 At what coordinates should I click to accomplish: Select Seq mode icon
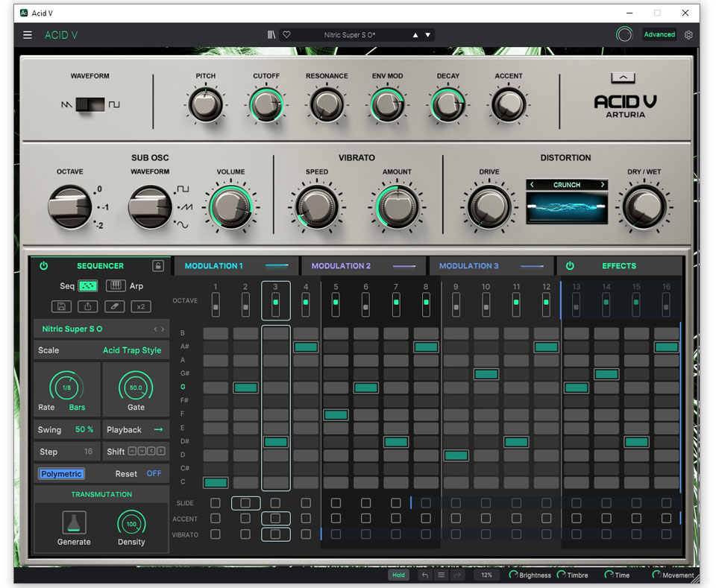click(88, 286)
